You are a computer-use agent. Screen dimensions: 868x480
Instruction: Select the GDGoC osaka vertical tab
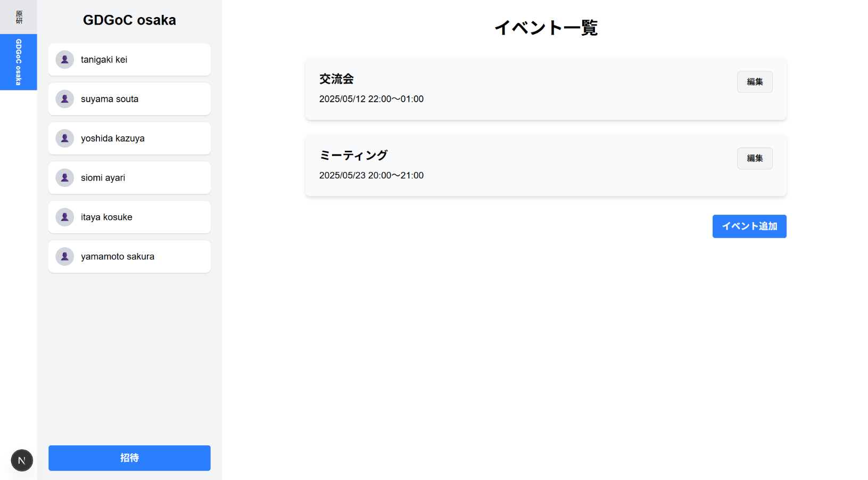coord(19,62)
